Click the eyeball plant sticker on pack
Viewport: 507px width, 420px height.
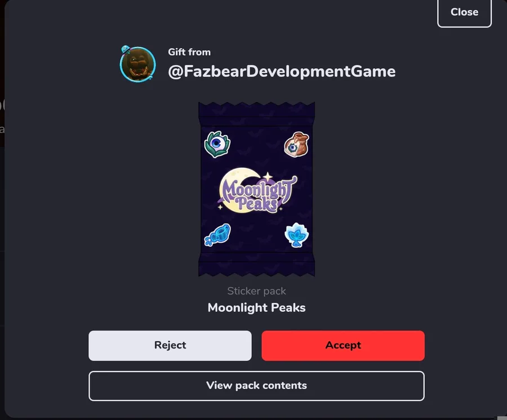[217, 144]
